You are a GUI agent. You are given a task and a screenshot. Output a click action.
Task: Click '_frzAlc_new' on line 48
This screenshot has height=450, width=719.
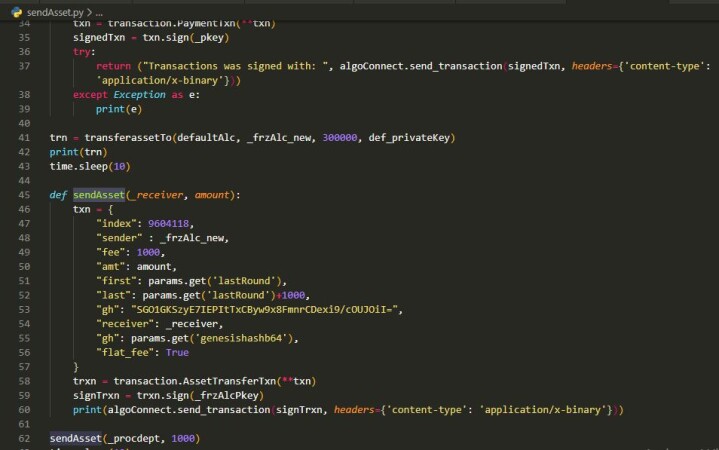point(192,238)
